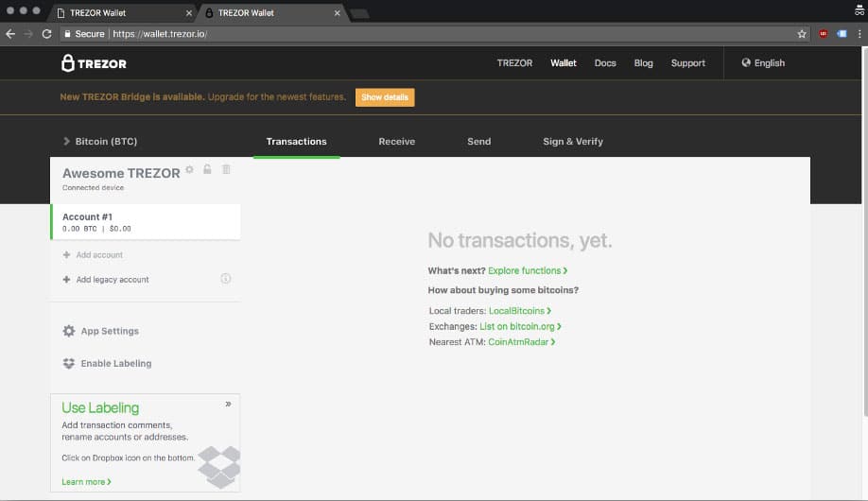Expand the Bitcoin (BTC) currency selector
This screenshot has height=501, width=868.
pyautogui.click(x=100, y=141)
